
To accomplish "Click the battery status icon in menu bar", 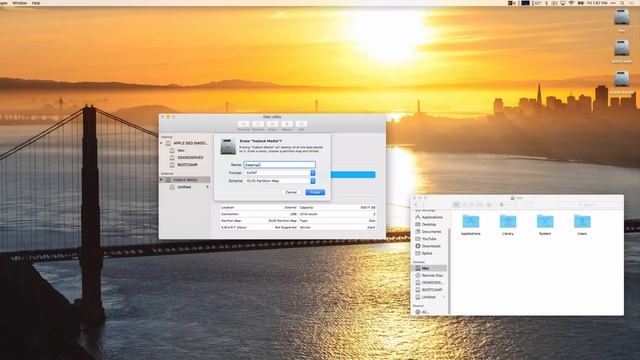I will point(580,3).
